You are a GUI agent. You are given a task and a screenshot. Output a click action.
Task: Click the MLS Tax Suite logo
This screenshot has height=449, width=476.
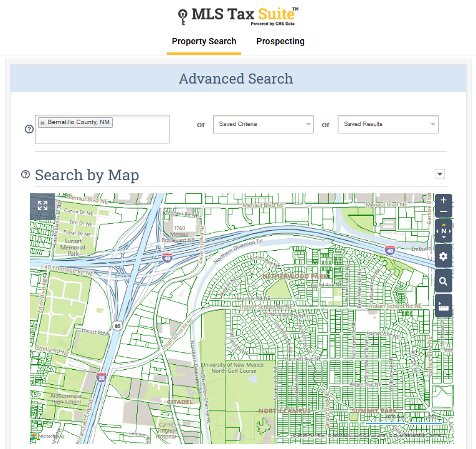[x=237, y=15]
